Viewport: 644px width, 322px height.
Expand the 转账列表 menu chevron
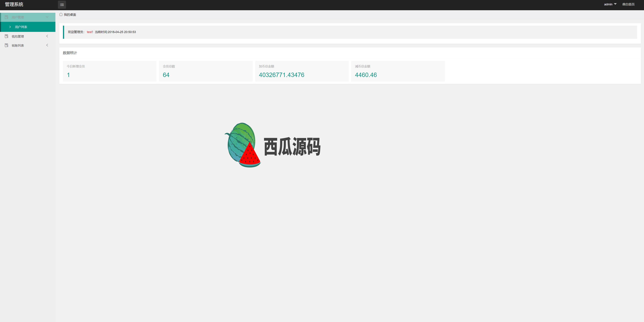point(47,45)
